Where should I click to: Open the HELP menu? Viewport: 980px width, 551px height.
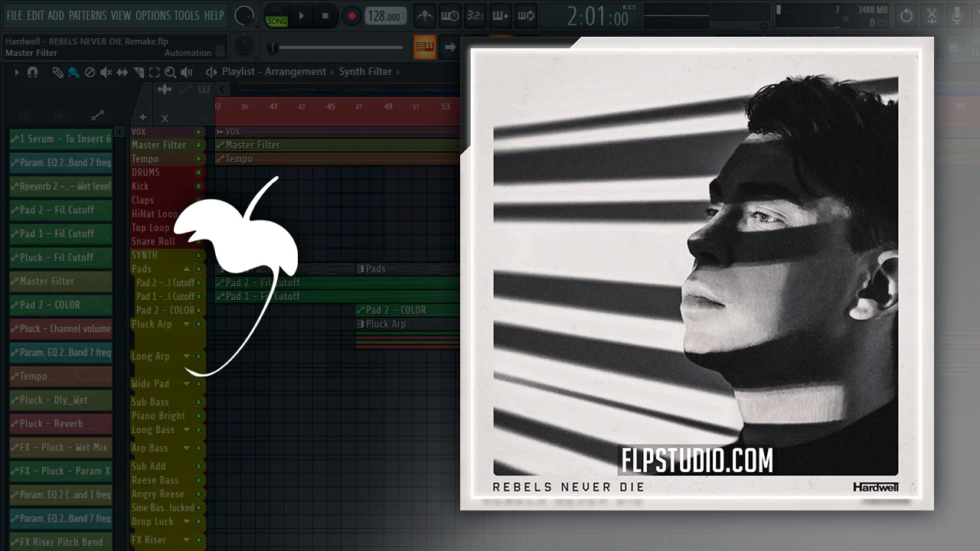(214, 15)
